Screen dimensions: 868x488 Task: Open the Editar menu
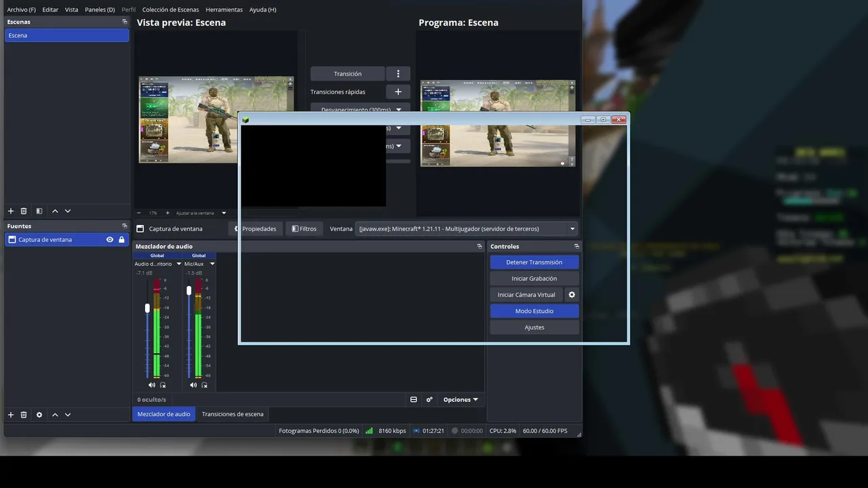pyautogui.click(x=50, y=9)
